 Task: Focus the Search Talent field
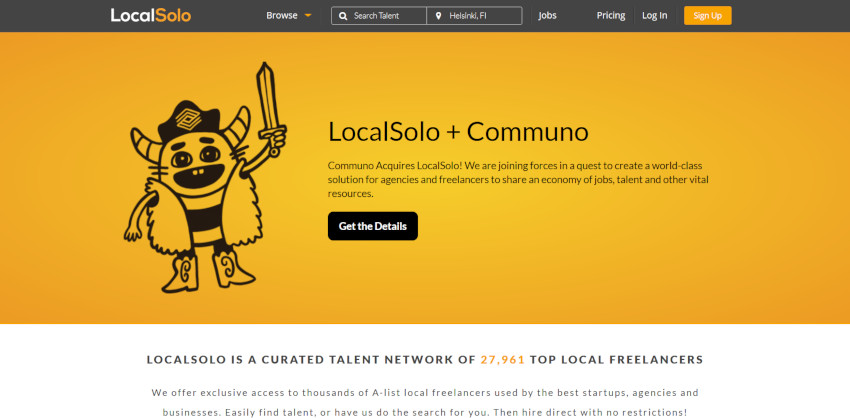[x=379, y=16]
